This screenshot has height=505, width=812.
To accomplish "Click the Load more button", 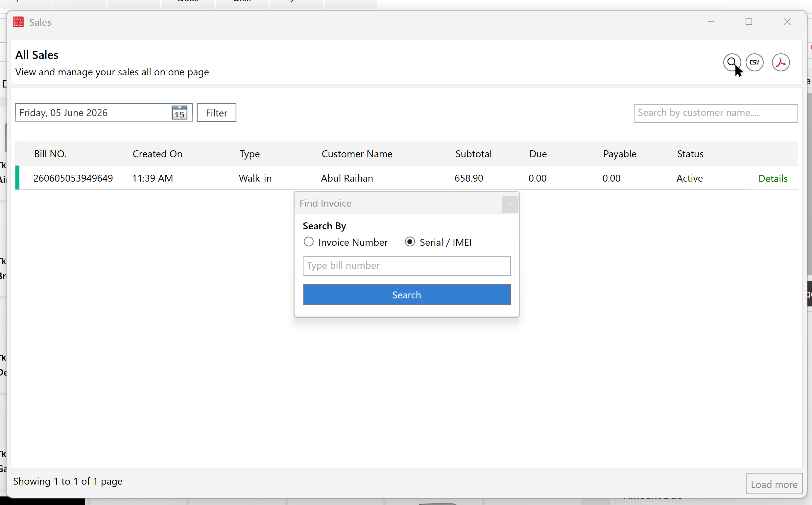I will click(774, 484).
